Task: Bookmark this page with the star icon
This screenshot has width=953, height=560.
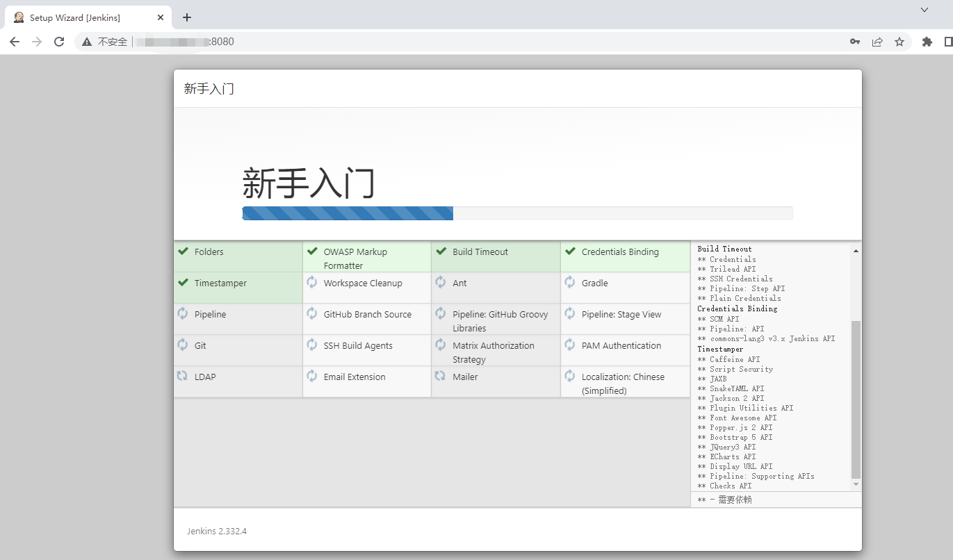Action: pos(899,42)
